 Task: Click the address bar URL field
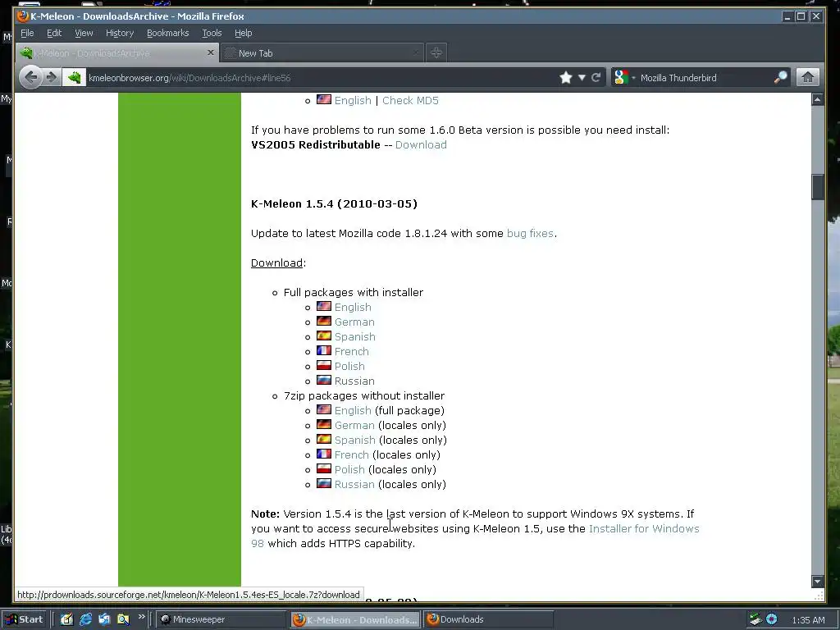322,78
